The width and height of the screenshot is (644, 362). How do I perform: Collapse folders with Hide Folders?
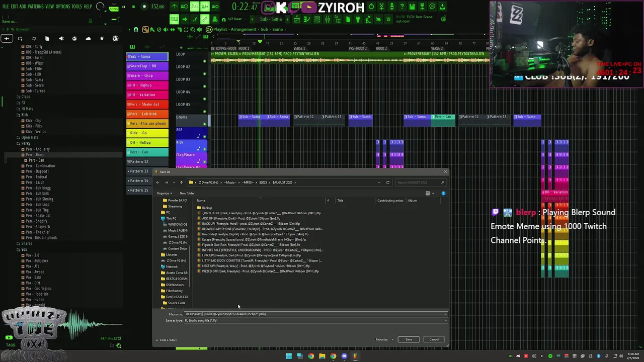coord(167,340)
